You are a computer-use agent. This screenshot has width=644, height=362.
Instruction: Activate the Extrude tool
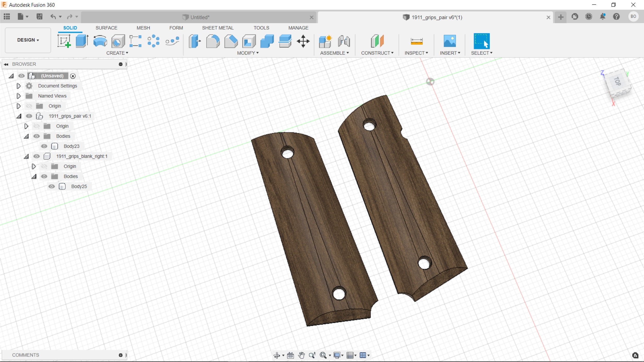pos(81,41)
